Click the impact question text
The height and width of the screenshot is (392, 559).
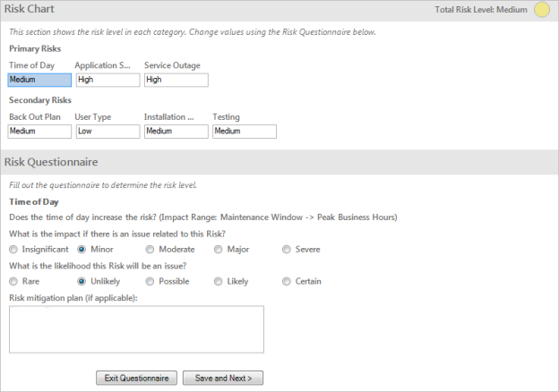coord(117,234)
